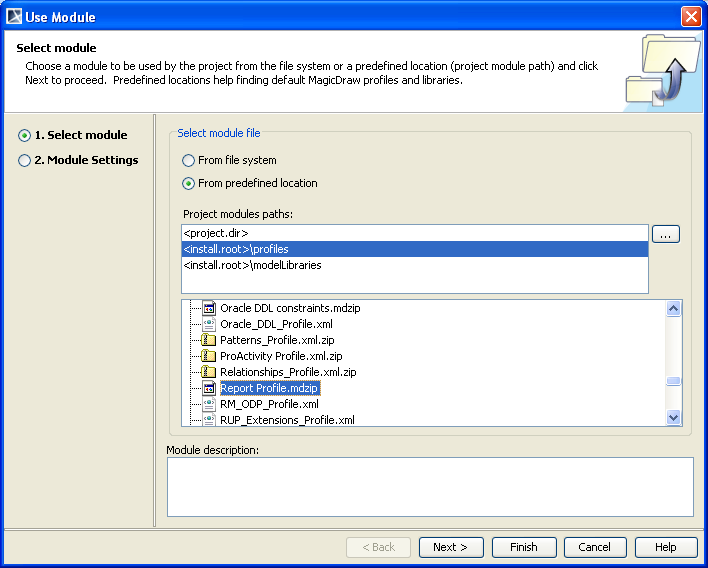Screen dimensions: 708x568
Task: Click the Relationships_Profile.xml.zip archive icon
Action: pyautogui.click(x=209, y=372)
